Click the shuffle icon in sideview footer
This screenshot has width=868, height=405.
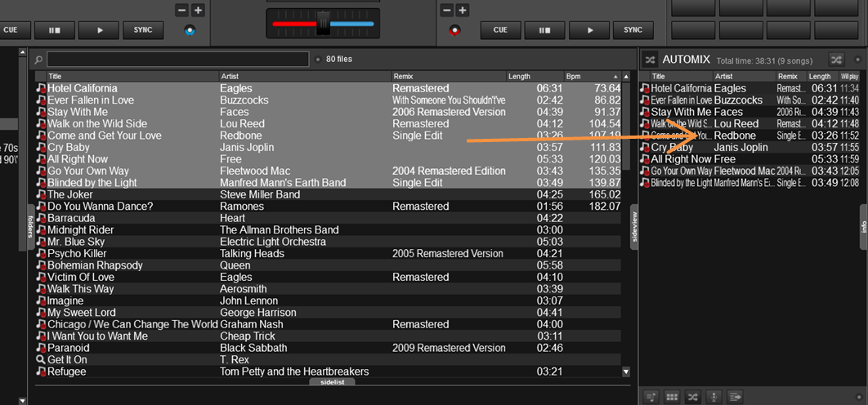[x=692, y=397]
